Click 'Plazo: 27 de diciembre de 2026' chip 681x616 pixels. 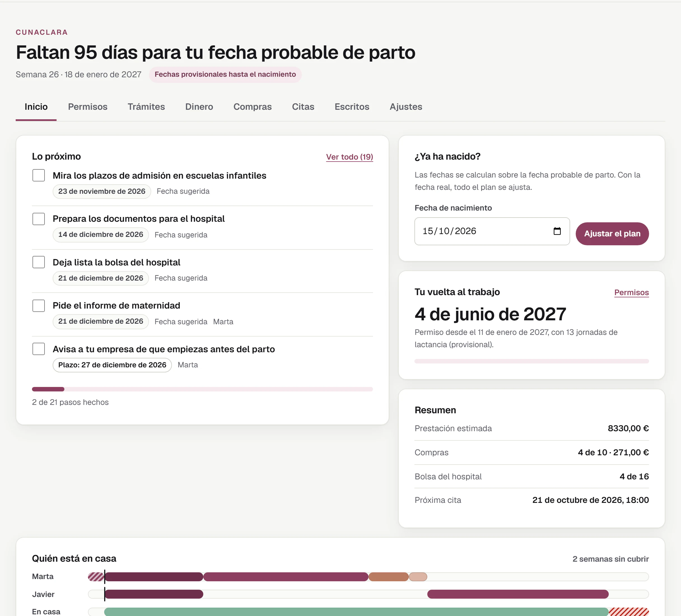point(112,365)
